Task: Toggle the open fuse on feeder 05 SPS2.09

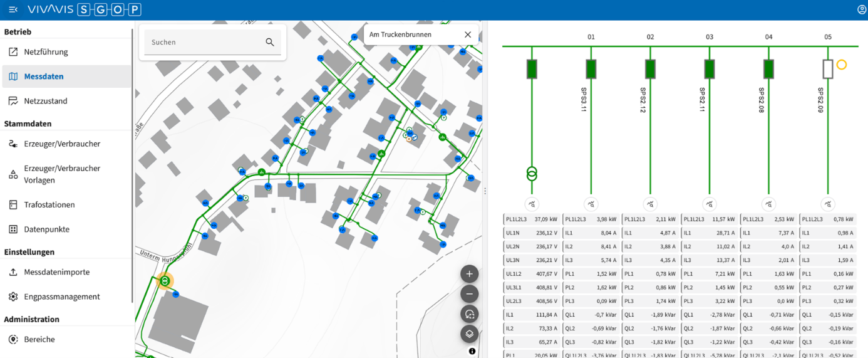Action: click(828, 69)
